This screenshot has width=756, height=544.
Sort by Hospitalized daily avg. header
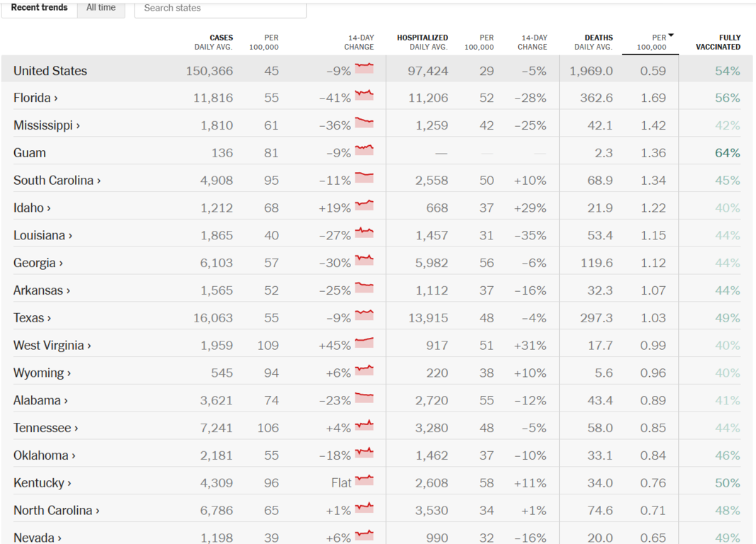pos(422,42)
